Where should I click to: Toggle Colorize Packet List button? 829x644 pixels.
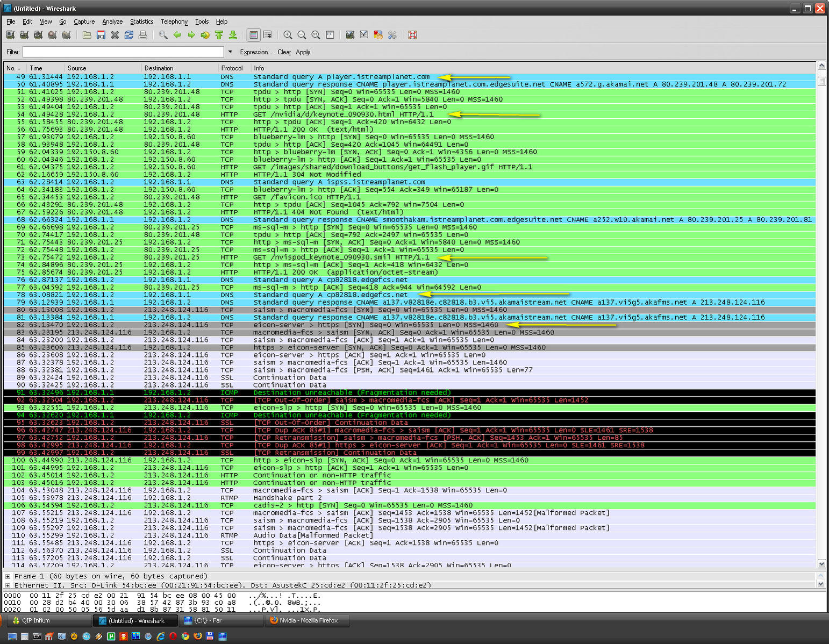click(253, 35)
